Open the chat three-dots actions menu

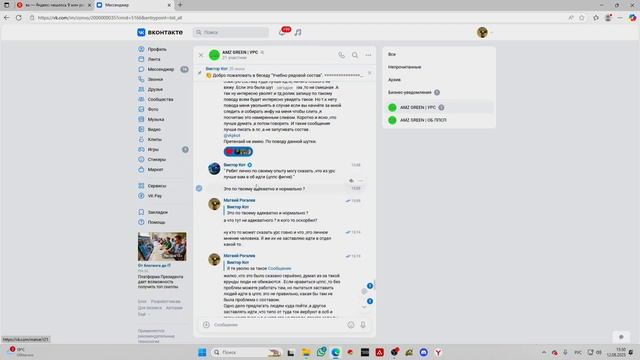coord(368,55)
